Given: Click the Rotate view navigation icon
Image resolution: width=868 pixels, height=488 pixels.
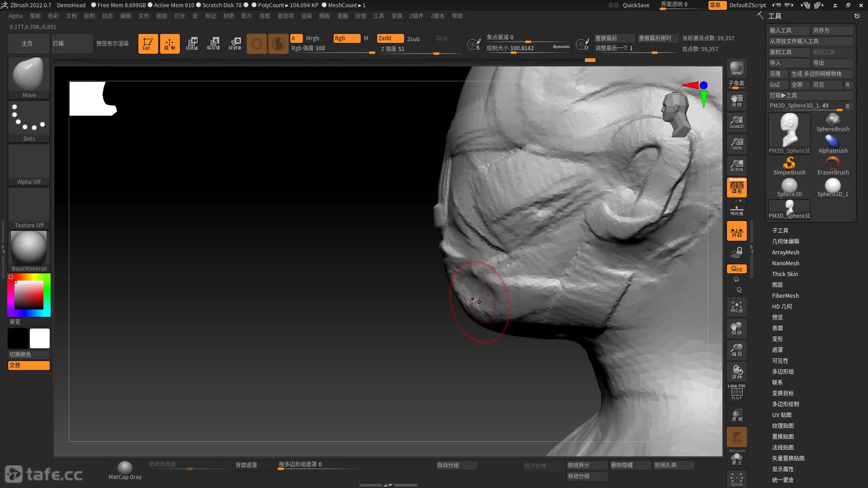Looking at the screenshot, I should tap(736, 372).
